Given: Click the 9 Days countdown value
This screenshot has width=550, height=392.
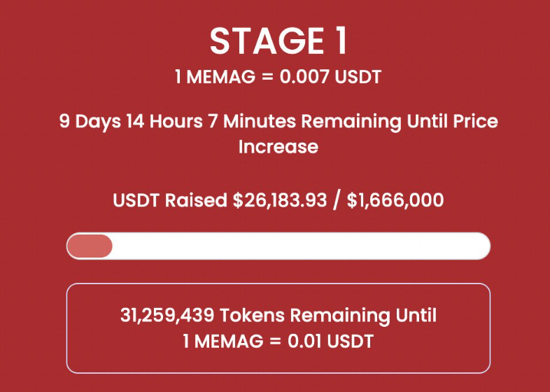Looking at the screenshot, I should (x=90, y=122).
